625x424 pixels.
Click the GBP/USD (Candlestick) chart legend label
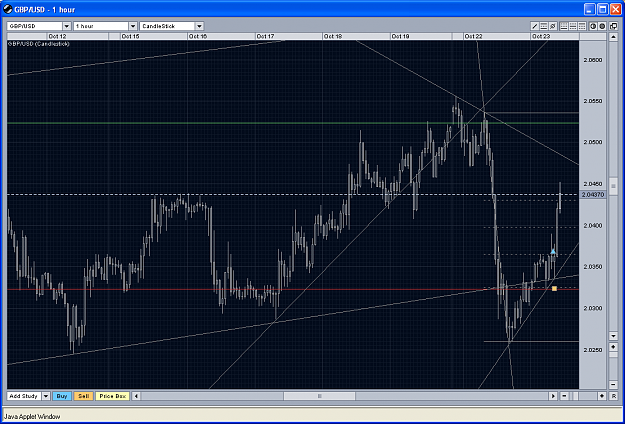[x=38, y=44]
